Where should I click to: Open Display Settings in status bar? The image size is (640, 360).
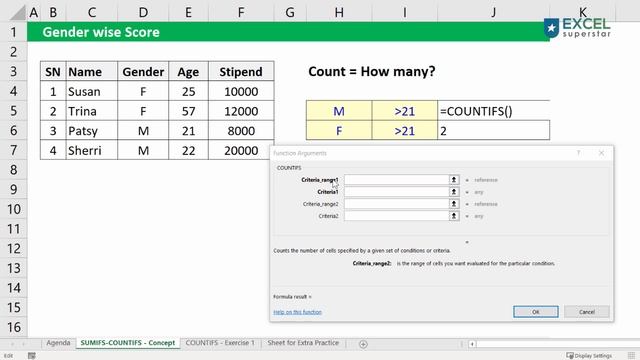589,356
